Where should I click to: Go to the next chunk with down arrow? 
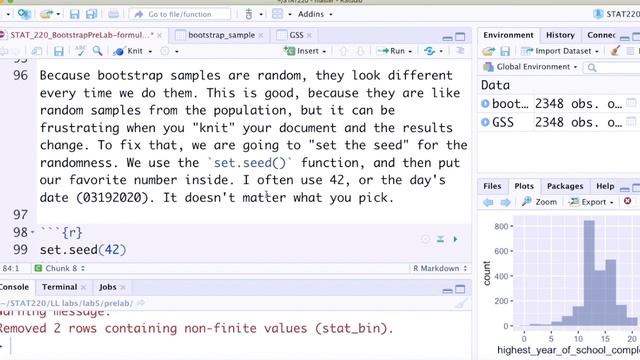click(x=360, y=51)
